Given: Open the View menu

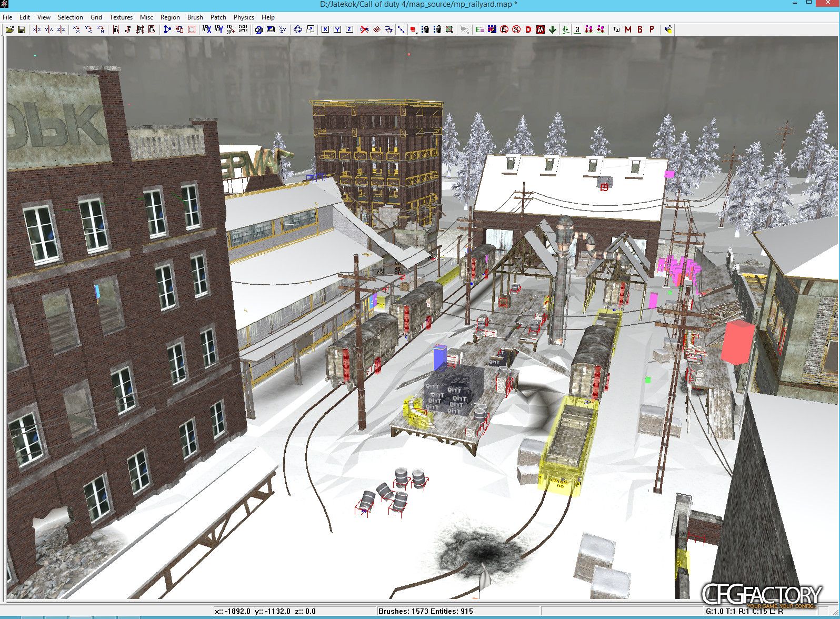Looking at the screenshot, I should (x=44, y=17).
